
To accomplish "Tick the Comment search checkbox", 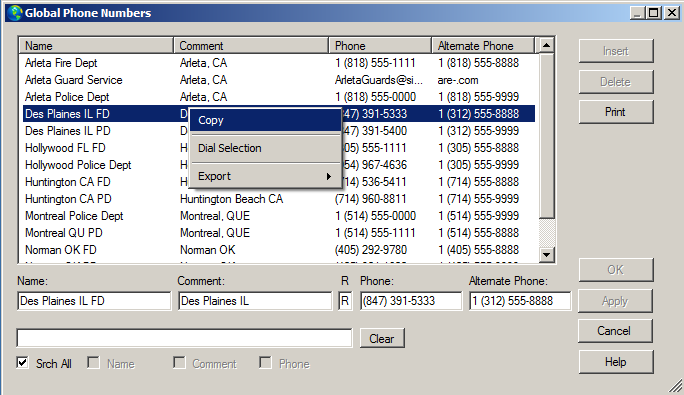I will click(179, 363).
